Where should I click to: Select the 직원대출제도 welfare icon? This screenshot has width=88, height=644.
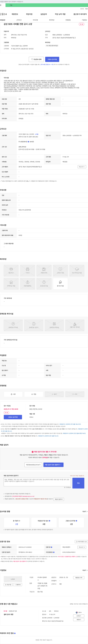coord(27,284)
